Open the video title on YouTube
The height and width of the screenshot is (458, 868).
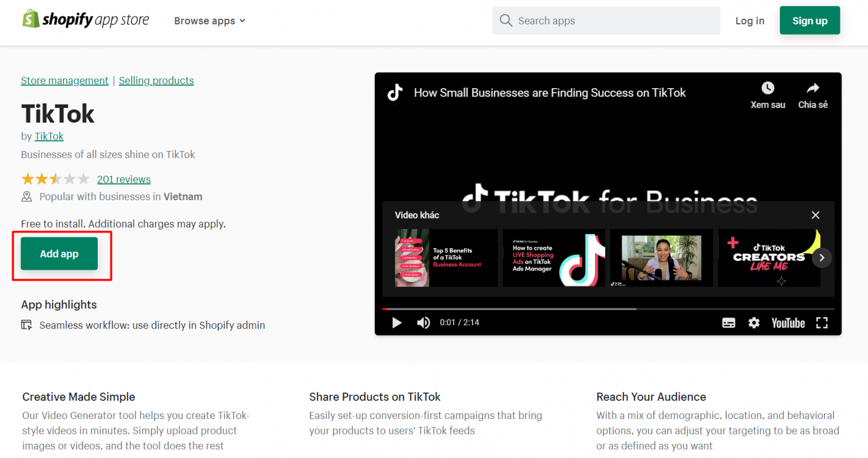tap(550, 93)
